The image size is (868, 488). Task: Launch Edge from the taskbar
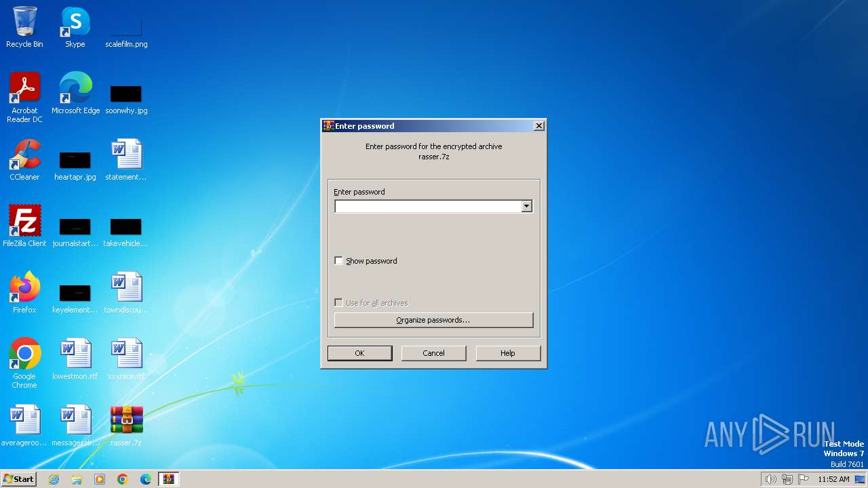[146, 479]
